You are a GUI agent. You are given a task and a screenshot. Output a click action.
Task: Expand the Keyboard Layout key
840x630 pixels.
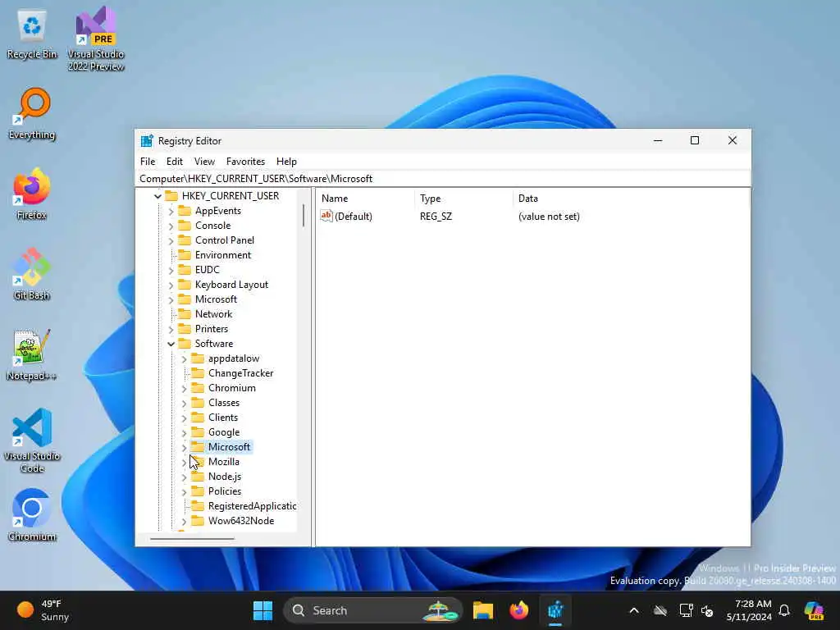[x=171, y=285]
